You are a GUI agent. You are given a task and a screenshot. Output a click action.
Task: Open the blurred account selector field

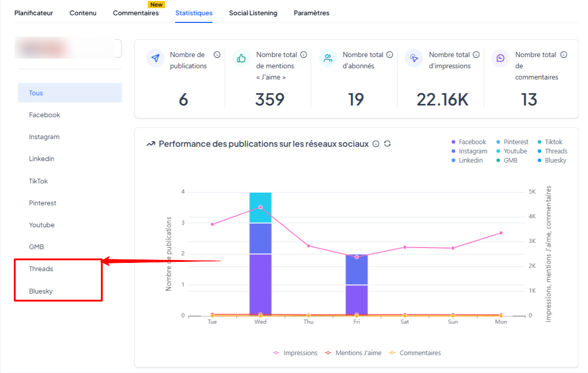click(68, 48)
